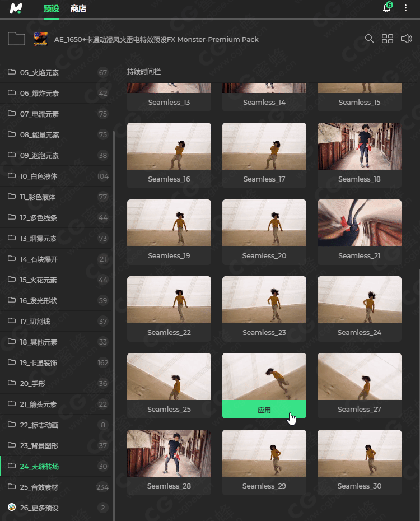Select the Seamless_23 preset thumbnail

pyautogui.click(x=264, y=300)
